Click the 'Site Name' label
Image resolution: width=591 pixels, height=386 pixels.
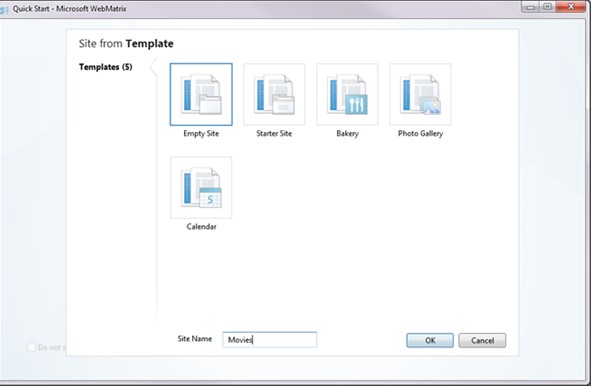194,339
